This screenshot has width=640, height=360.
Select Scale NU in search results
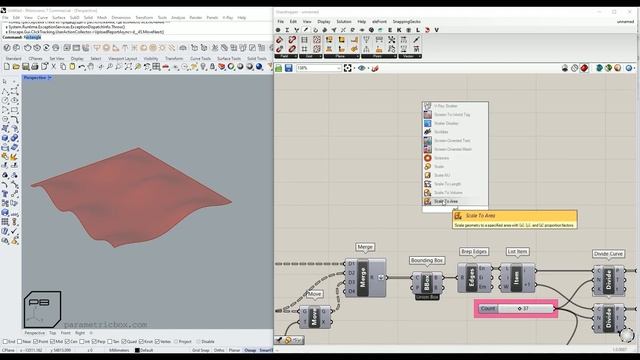(455, 175)
